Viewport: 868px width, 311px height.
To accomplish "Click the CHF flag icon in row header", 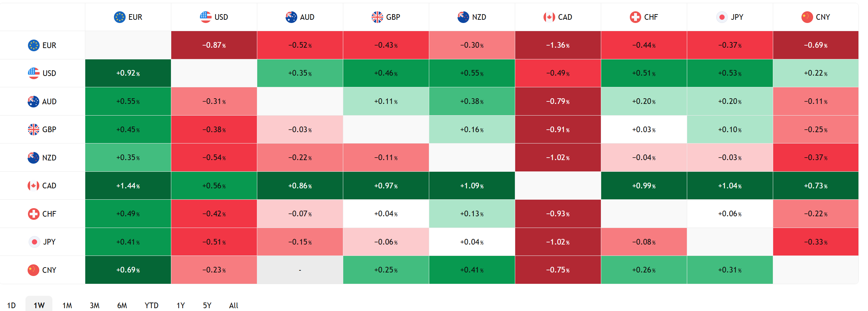I will point(34,214).
